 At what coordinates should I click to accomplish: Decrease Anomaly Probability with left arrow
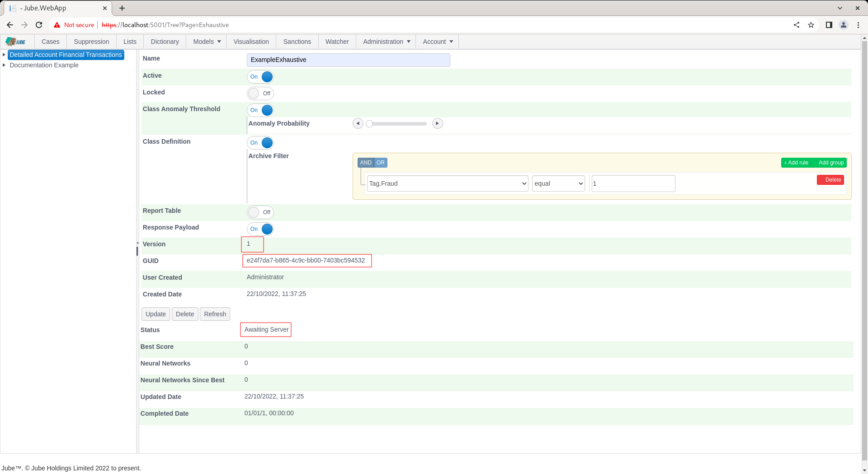coord(358,123)
